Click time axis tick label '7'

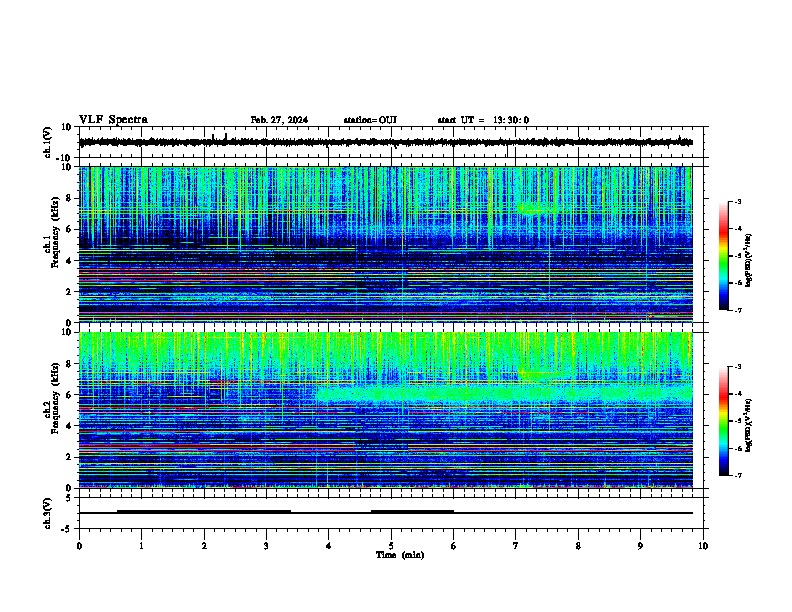516,546
